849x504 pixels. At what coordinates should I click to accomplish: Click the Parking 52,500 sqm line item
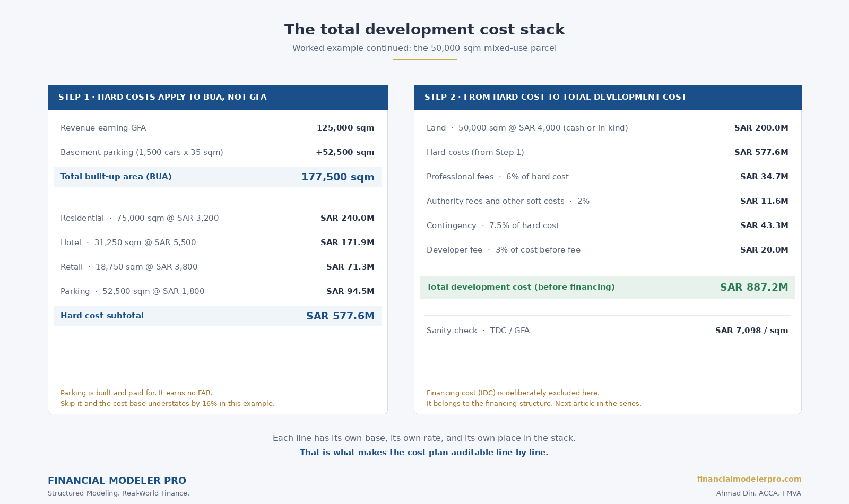[132, 291]
